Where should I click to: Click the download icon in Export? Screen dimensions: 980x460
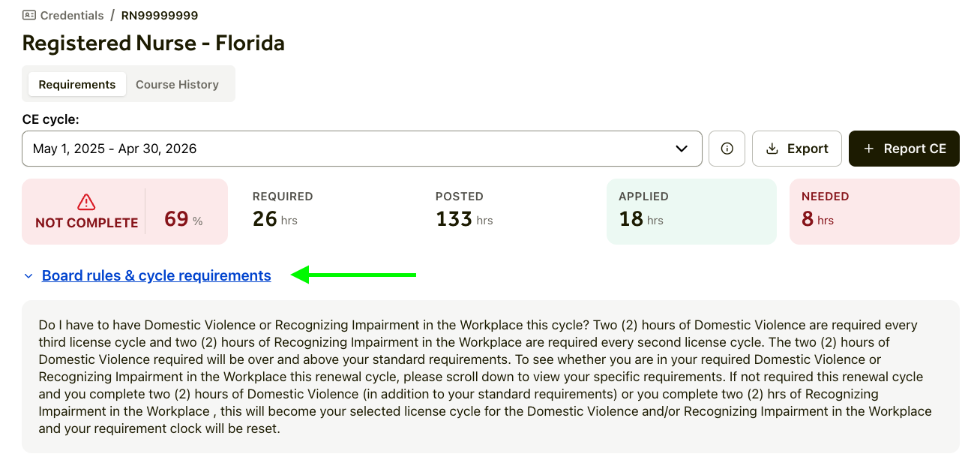tap(772, 149)
